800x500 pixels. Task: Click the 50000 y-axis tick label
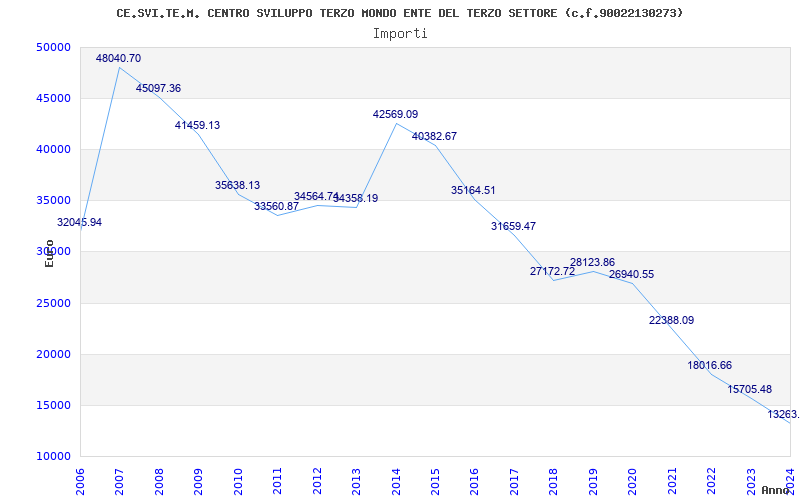tap(53, 48)
